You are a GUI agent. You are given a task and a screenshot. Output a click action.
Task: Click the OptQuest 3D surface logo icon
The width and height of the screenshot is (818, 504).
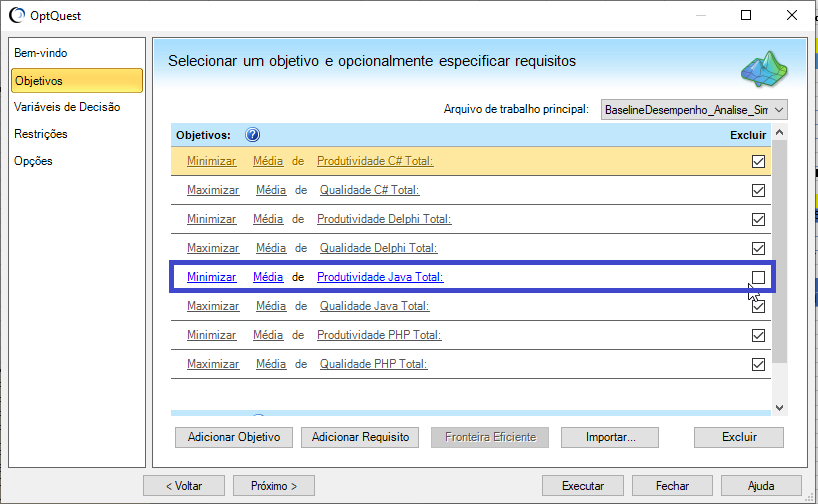pyautogui.click(x=764, y=68)
